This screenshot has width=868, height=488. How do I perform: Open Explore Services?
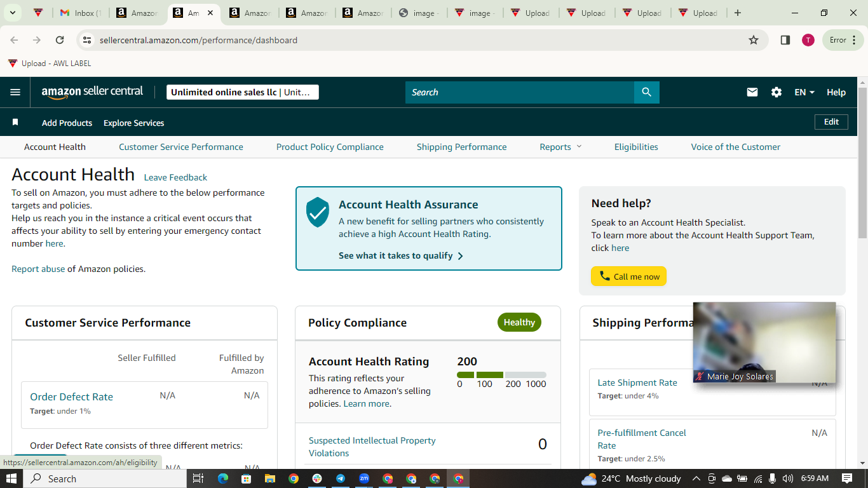click(x=134, y=123)
